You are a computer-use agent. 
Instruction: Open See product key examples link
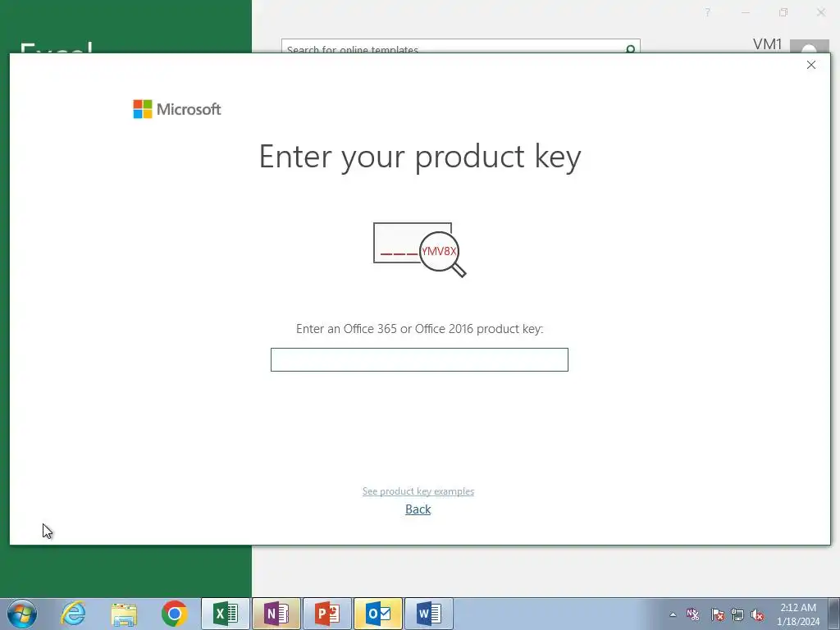tap(418, 491)
